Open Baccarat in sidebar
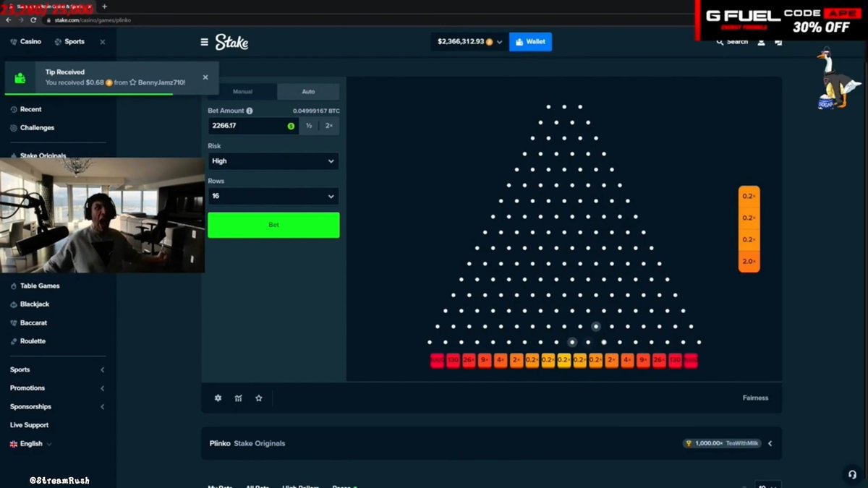868x488 pixels. [x=29, y=323]
